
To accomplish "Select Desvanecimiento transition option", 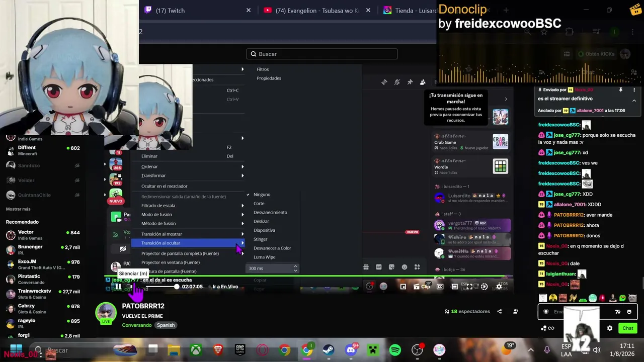I will [270, 213].
